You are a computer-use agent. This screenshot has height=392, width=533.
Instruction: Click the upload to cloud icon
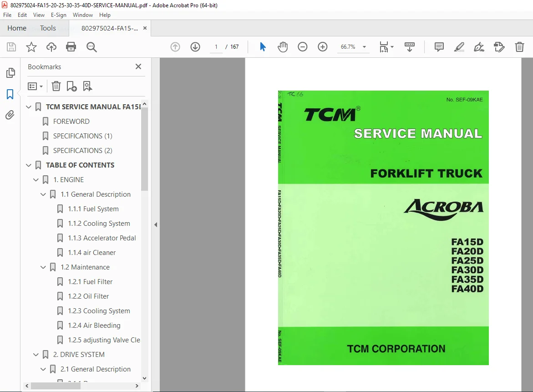pyautogui.click(x=51, y=46)
